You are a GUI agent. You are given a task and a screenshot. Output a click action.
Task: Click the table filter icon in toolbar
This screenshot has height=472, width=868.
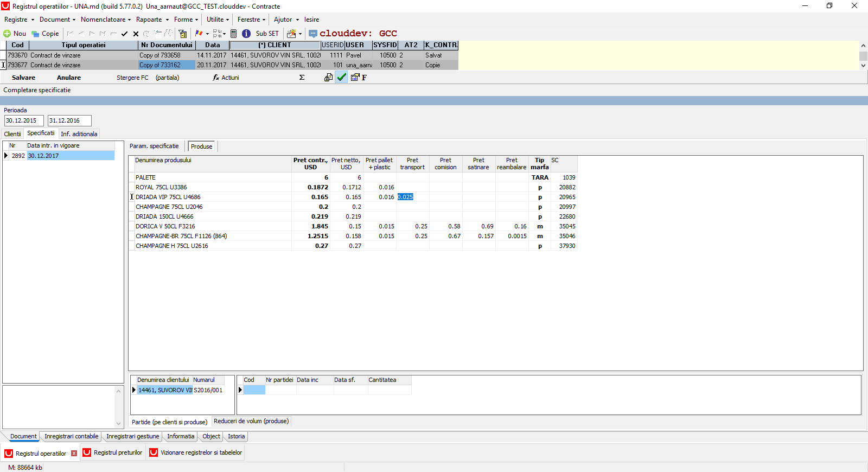click(183, 34)
